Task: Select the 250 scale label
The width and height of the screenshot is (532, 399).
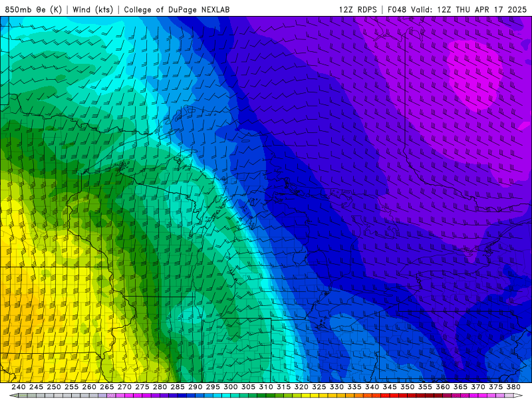Action: [x=54, y=387]
